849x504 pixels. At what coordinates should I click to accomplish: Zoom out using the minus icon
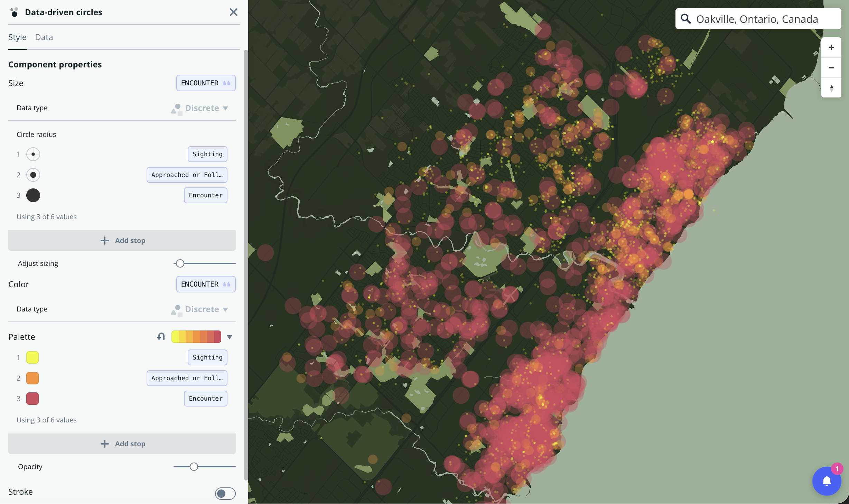(x=831, y=68)
